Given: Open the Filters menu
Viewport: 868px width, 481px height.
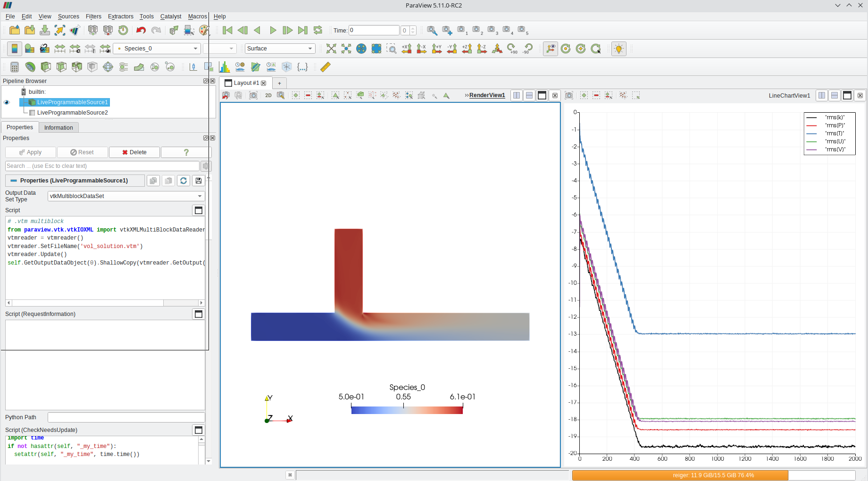Looking at the screenshot, I should point(93,17).
